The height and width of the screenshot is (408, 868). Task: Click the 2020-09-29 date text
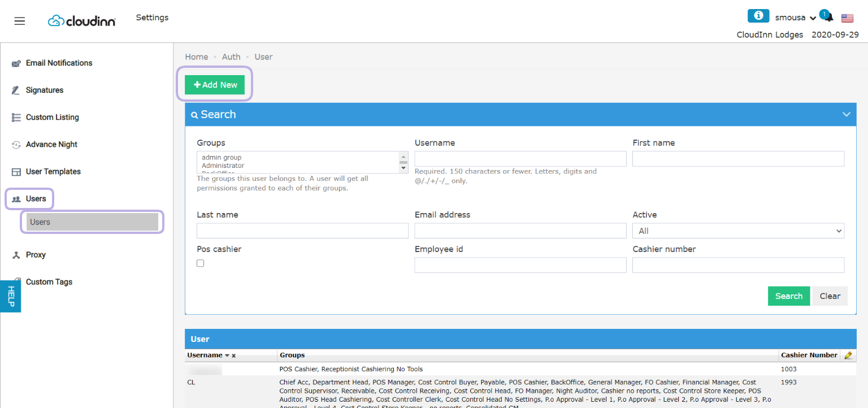(835, 34)
